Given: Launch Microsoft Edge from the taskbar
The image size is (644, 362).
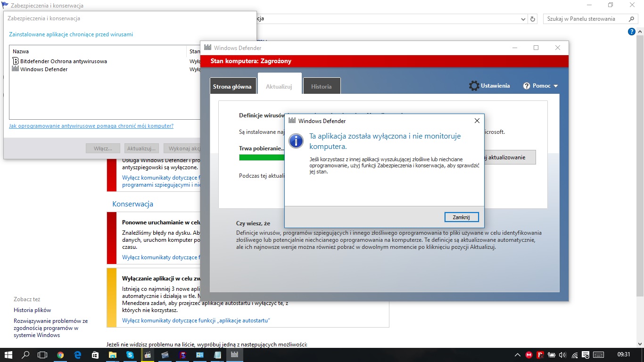Looking at the screenshot, I should coord(78,355).
